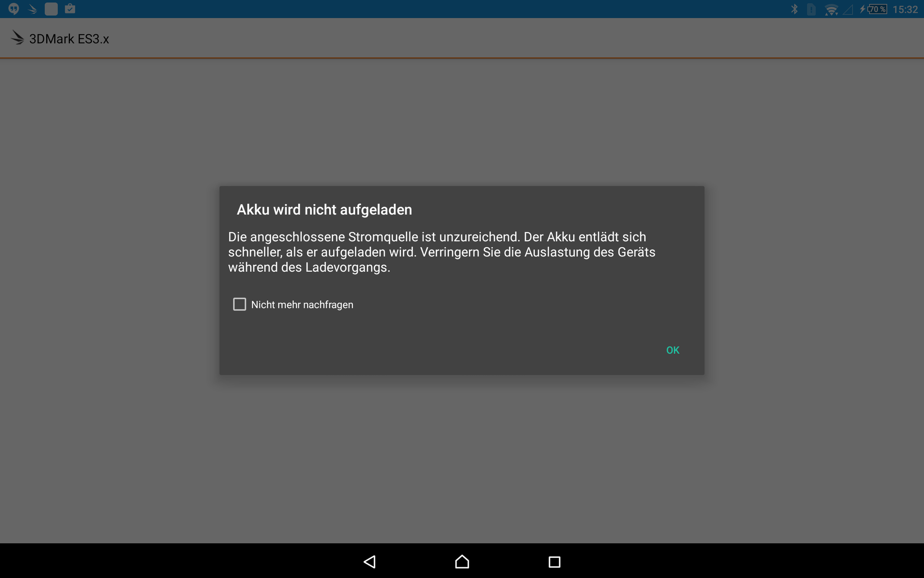
Task: Tap the 70 % battery indicator
Action: point(876,9)
